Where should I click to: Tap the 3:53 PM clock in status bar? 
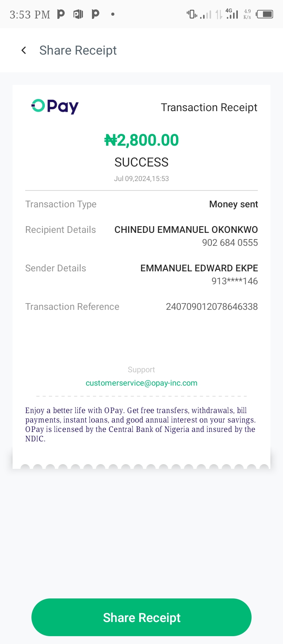[x=30, y=15]
